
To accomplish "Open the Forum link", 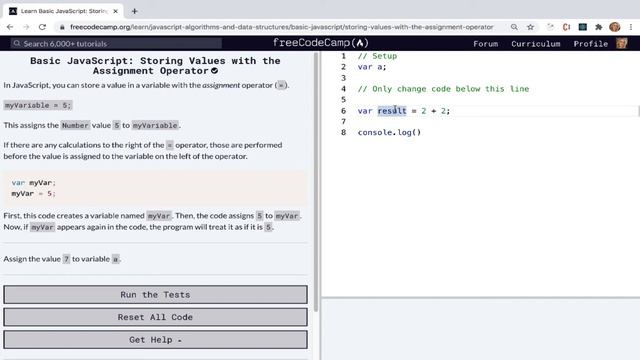I will click(x=485, y=44).
